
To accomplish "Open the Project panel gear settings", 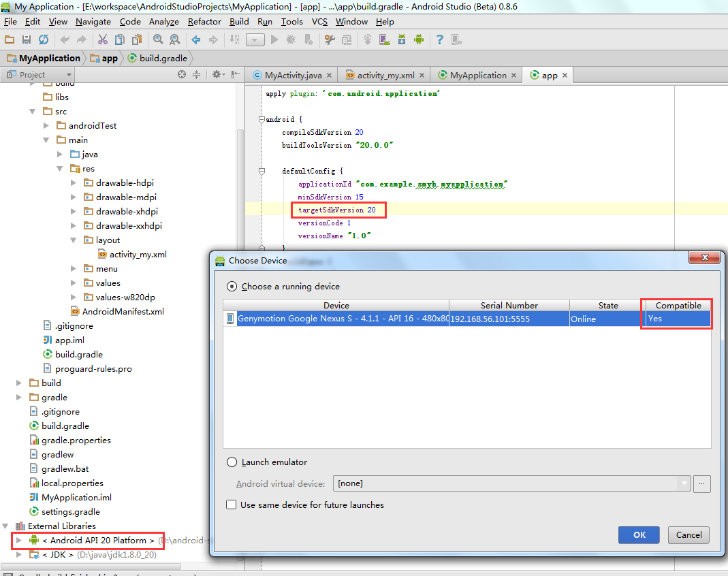I will click(x=218, y=74).
